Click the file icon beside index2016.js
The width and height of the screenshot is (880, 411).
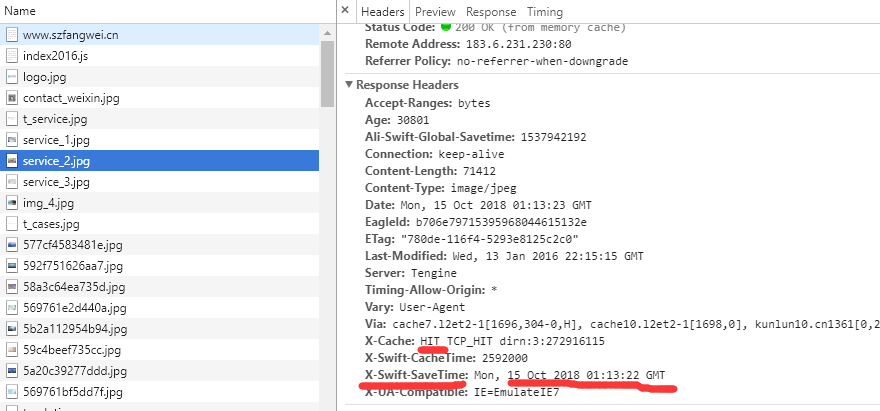pyautogui.click(x=12, y=56)
